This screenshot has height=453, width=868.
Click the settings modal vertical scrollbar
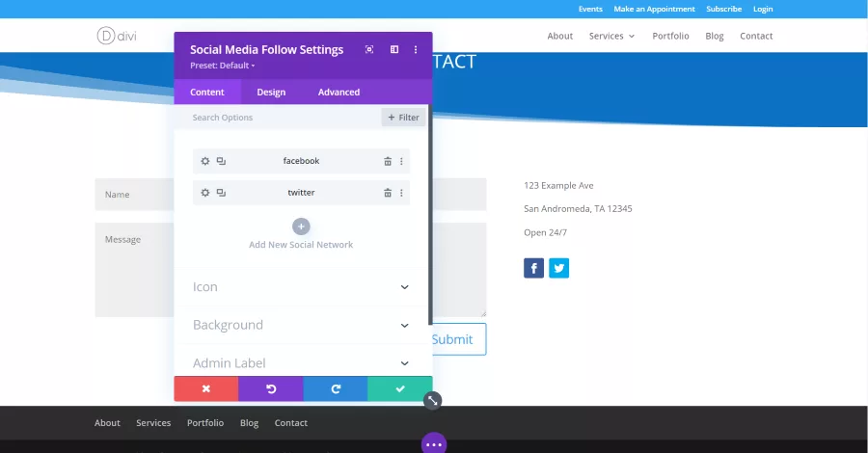coord(430,215)
